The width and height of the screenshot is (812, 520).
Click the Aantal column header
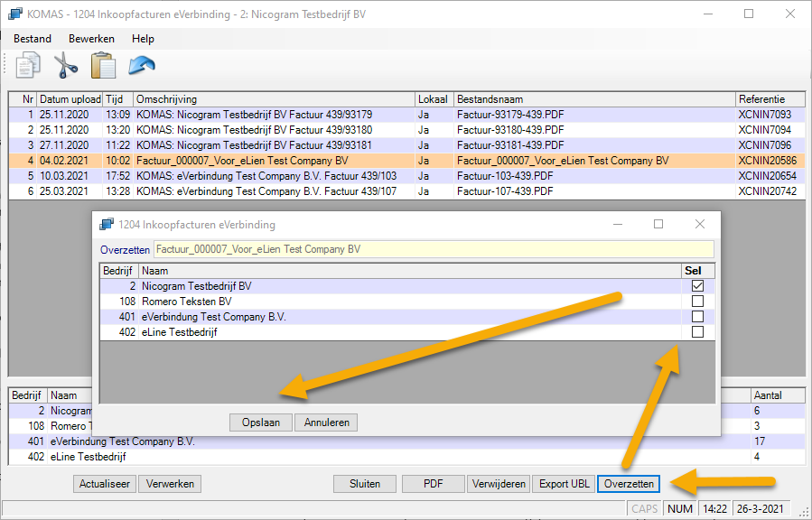(778, 395)
